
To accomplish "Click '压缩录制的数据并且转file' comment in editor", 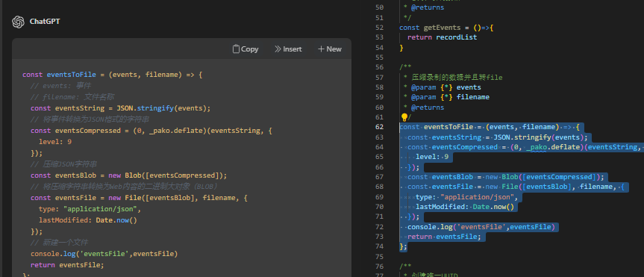I will click(x=457, y=77).
